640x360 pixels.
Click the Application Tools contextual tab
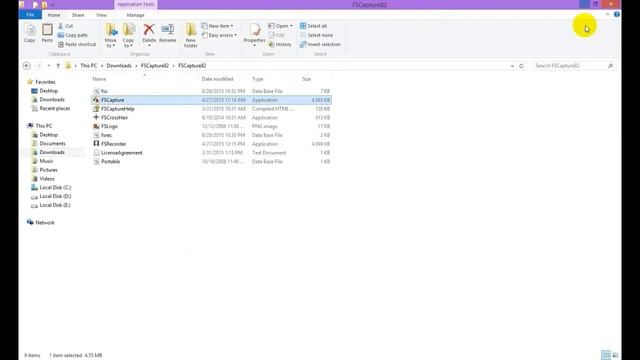click(136, 4)
